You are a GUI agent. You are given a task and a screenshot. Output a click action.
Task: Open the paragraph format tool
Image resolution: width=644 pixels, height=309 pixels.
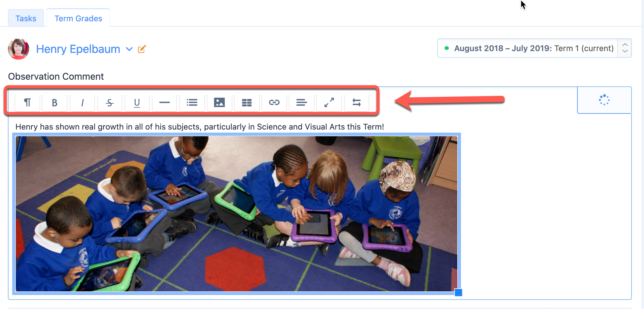click(x=27, y=102)
